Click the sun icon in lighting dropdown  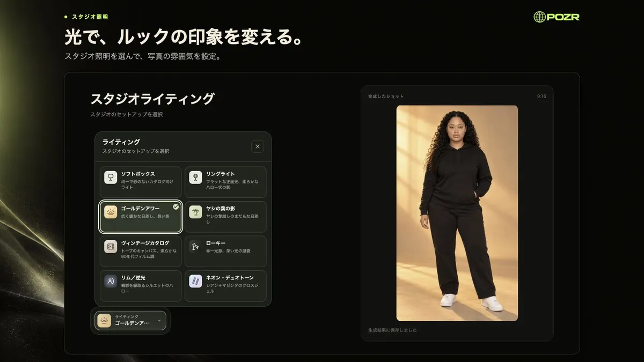tap(104, 321)
